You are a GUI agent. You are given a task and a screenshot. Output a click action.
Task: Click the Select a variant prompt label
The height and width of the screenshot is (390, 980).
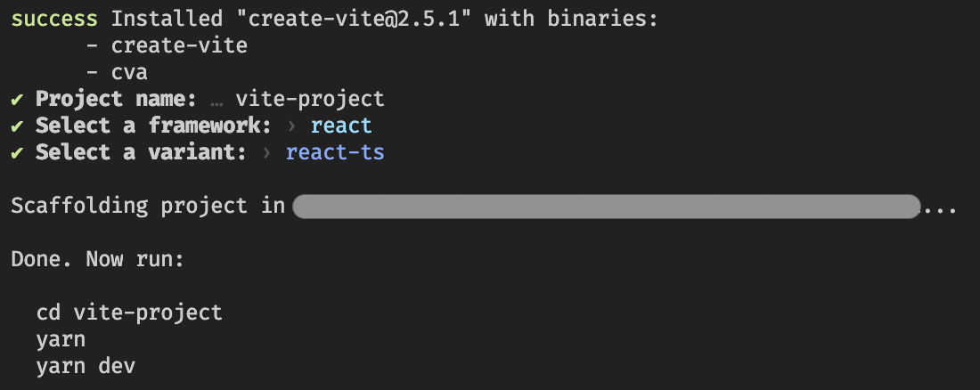(141, 152)
